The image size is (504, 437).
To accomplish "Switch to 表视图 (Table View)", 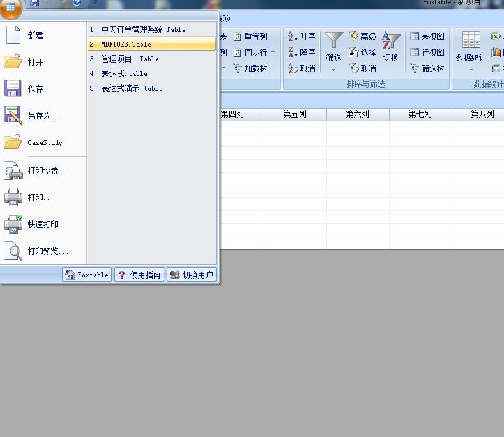I will click(x=427, y=37).
